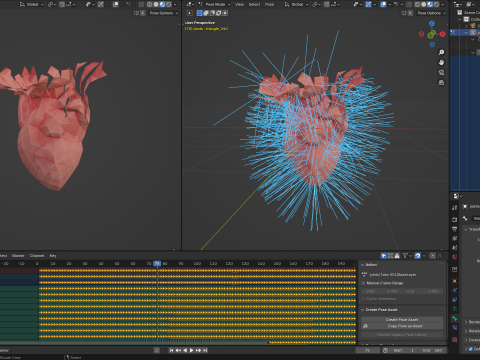The width and height of the screenshot is (480, 360).
Task: Open Object properties tab
Action: coord(455,281)
